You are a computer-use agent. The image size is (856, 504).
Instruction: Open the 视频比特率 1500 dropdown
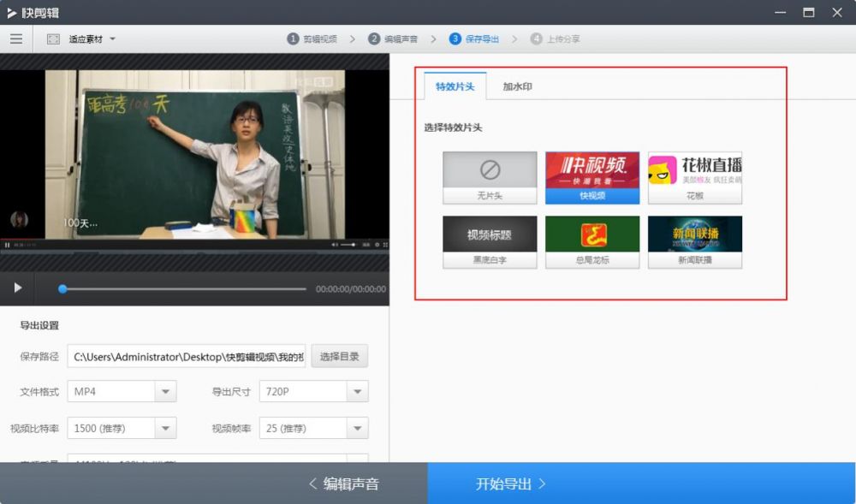coord(122,428)
